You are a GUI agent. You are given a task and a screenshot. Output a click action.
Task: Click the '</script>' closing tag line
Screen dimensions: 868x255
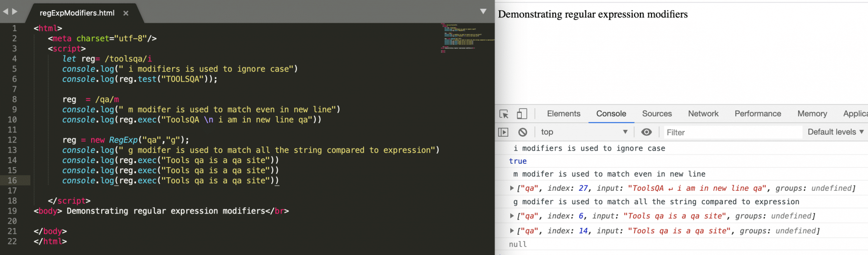coord(69,201)
